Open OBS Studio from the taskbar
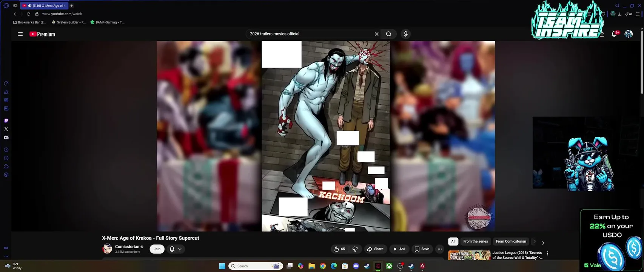 (400, 266)
